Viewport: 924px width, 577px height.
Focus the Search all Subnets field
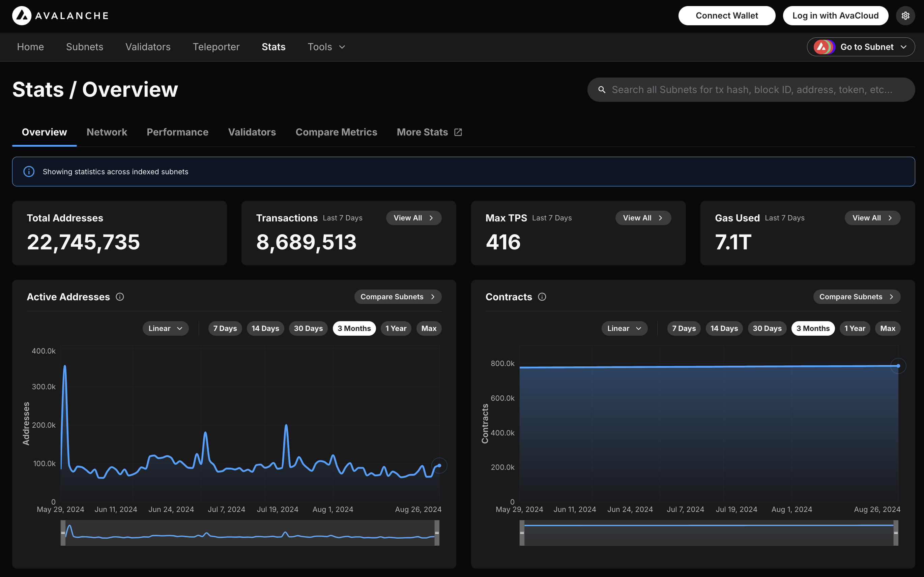[x=751, y=90]
